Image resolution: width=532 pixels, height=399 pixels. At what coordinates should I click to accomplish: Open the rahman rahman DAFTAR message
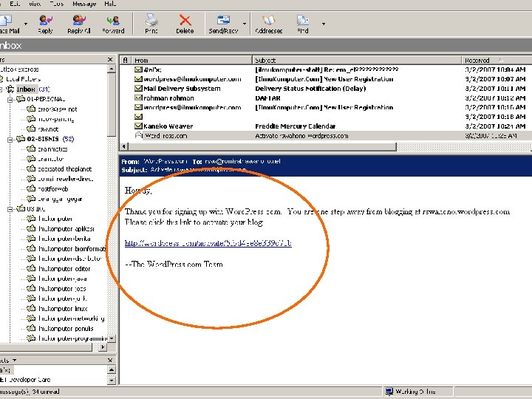coord(326,98)
